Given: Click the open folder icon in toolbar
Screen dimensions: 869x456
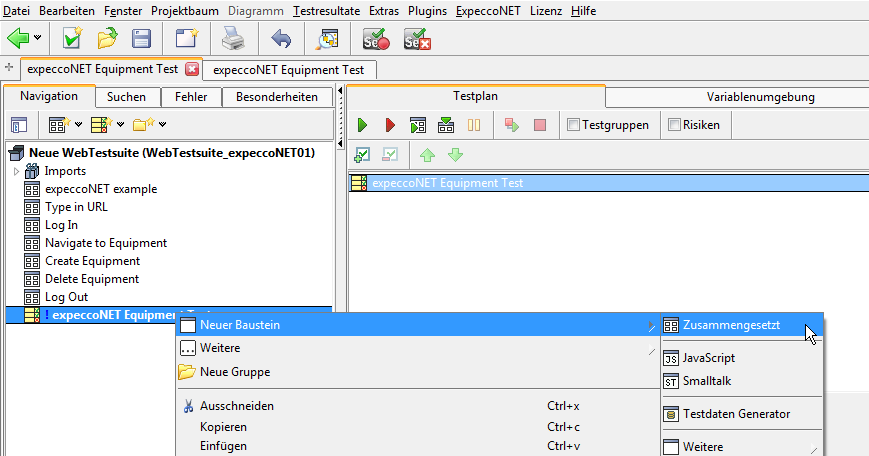Looking at the screenshot, I should point(107,39).
